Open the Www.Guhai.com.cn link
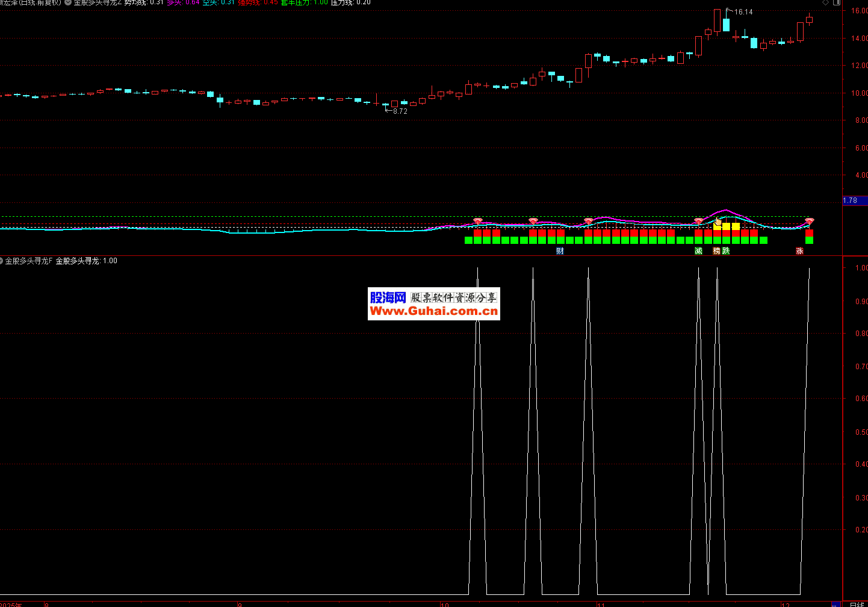Viewport: 868px width, 607px height. (433, 311)
